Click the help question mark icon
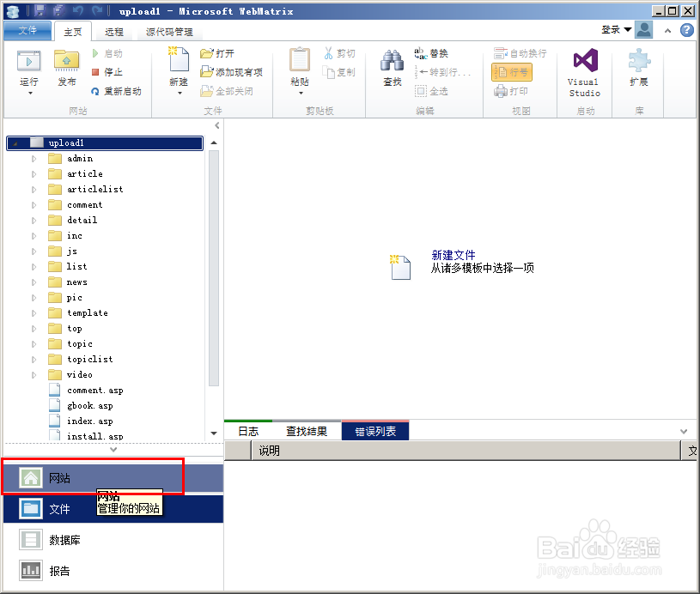This screenshot has width=700, height=594. (686, 30)
